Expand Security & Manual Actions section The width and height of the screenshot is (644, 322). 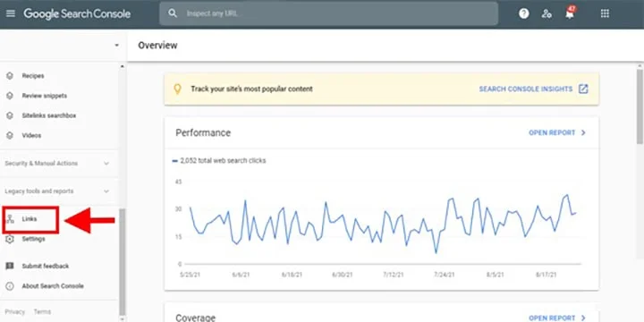click(x=106, y=164)
